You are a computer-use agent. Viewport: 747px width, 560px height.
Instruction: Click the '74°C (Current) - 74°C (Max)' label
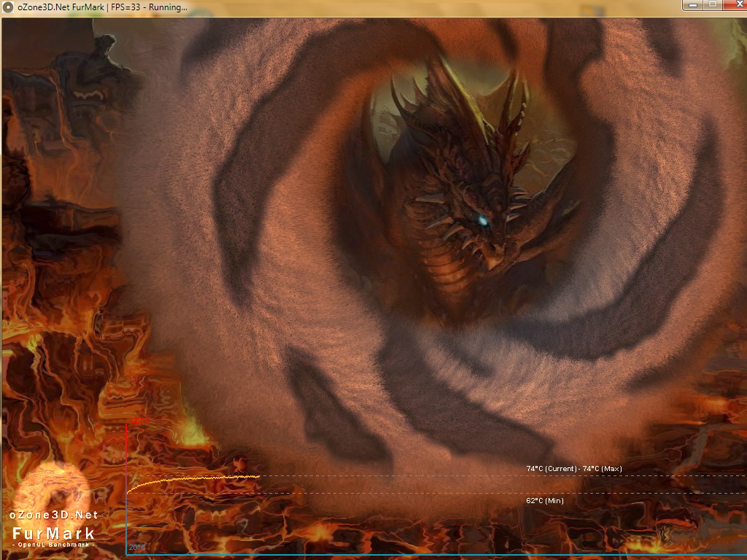[574, 469]
